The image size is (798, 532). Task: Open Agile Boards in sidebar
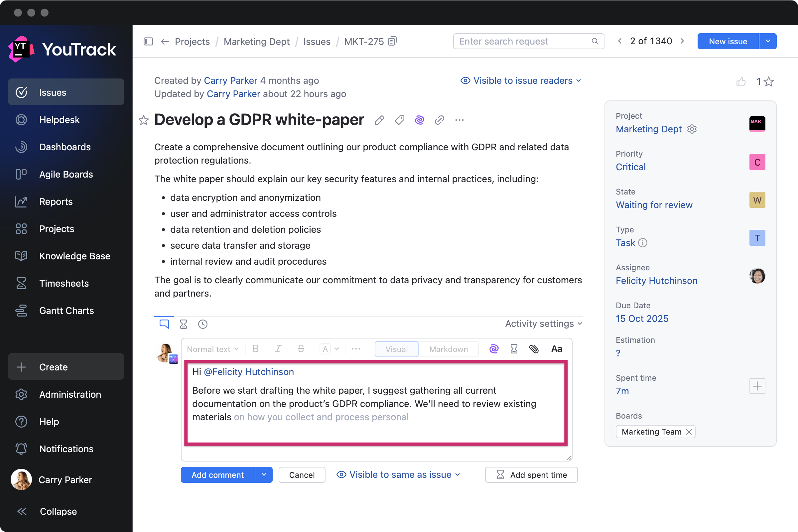pos(66,174)
